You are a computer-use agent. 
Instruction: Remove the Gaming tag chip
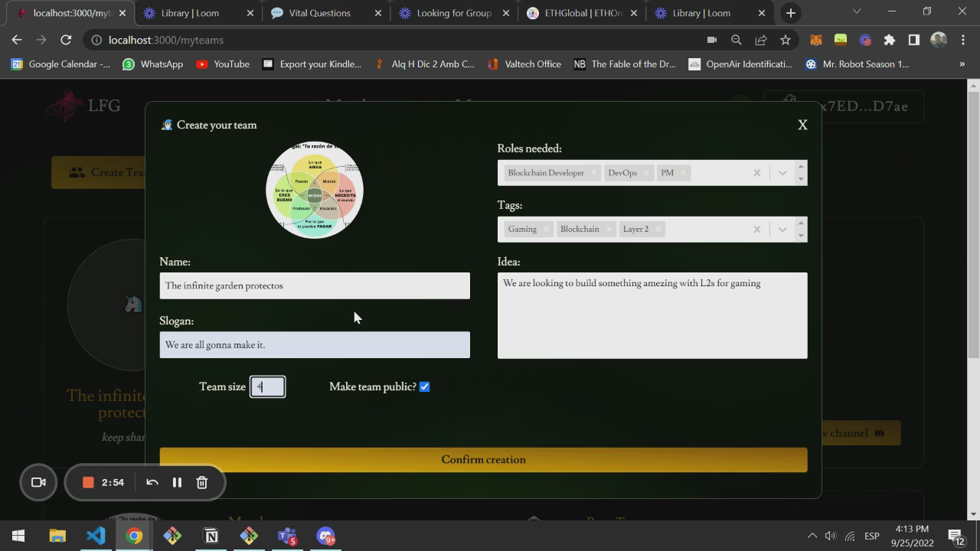pyautogui.click(x=546, y=229)
